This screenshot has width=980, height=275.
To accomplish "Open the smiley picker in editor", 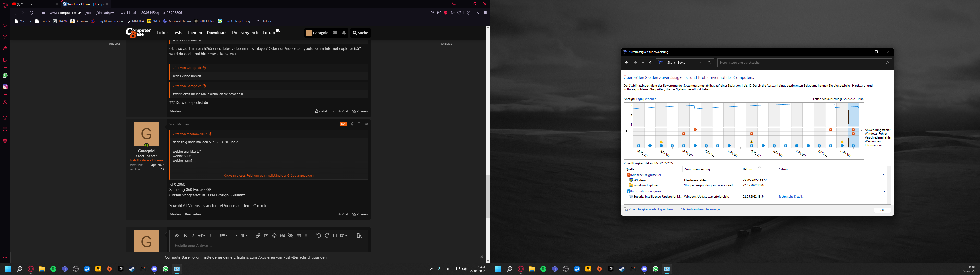I will pyautogui.click(x=274, y=236).
